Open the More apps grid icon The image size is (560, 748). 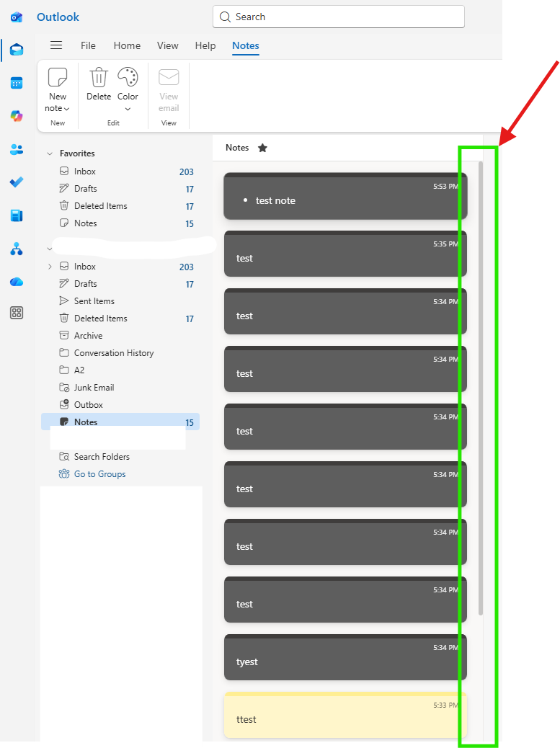(x=17, y=313)
